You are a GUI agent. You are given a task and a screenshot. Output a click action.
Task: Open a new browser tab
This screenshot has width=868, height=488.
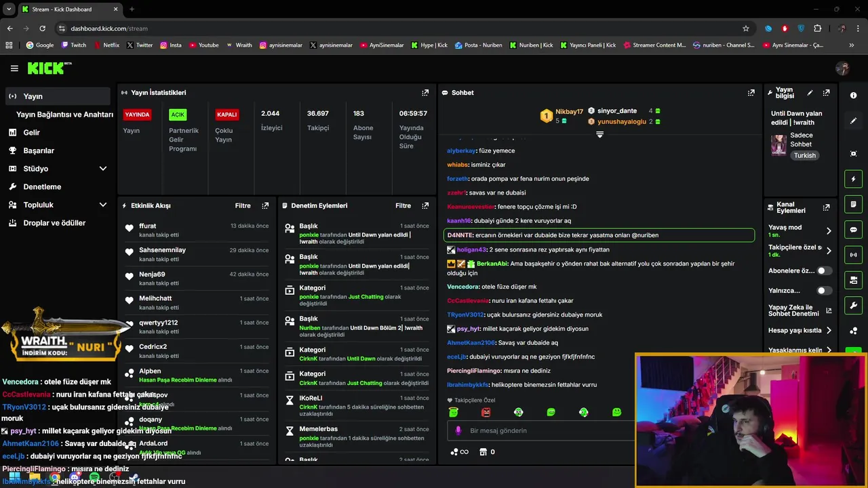(132, 9)
